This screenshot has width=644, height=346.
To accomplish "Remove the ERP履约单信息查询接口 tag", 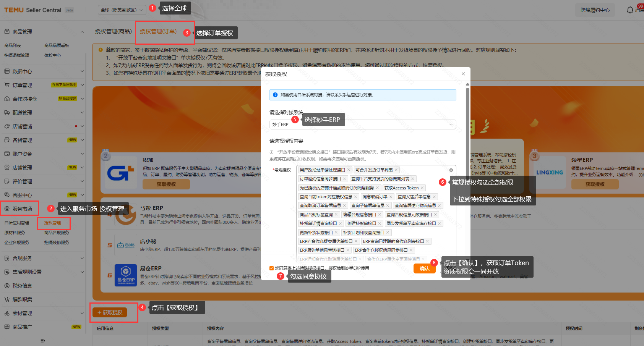I will tap(348, 250).
